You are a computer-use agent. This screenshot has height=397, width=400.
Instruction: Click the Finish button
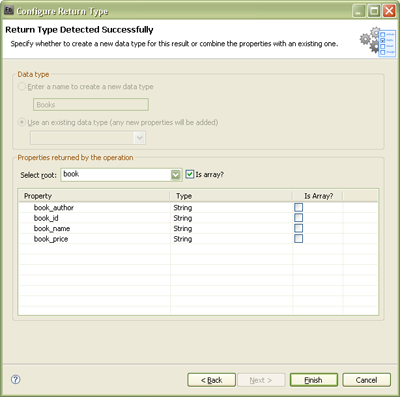pyautogui.click(x=314, y=380)
